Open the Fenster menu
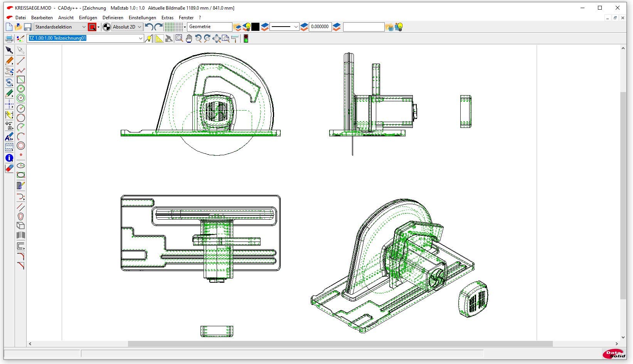This screenshot has width=633, height=364. pos(186,18)
